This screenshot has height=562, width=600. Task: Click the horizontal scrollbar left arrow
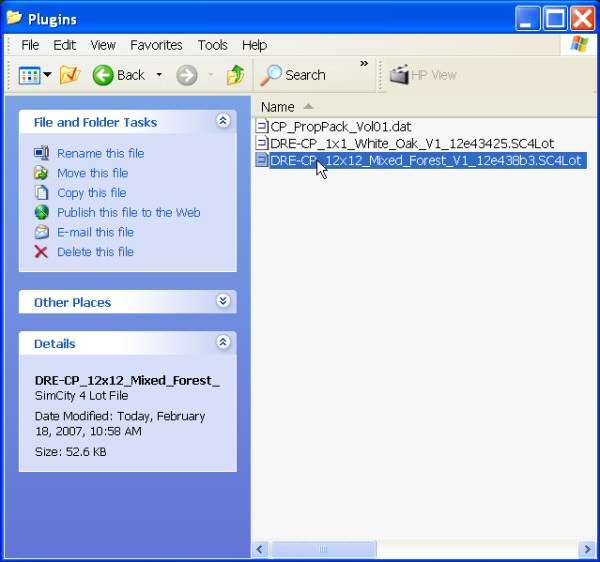(260, 549)
